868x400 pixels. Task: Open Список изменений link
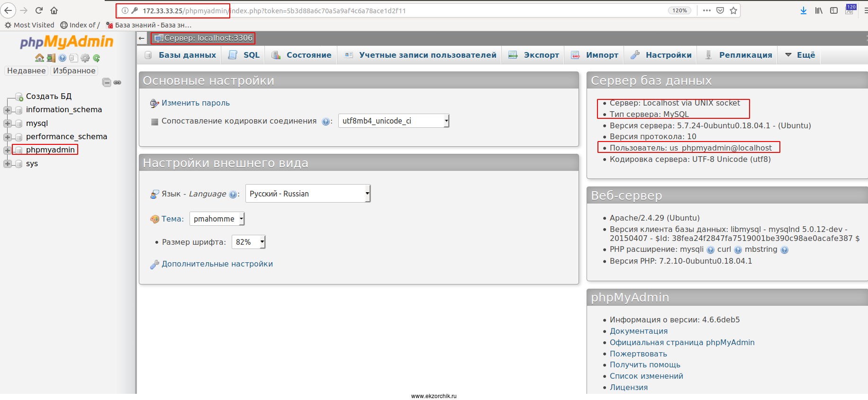pos(646,376)
